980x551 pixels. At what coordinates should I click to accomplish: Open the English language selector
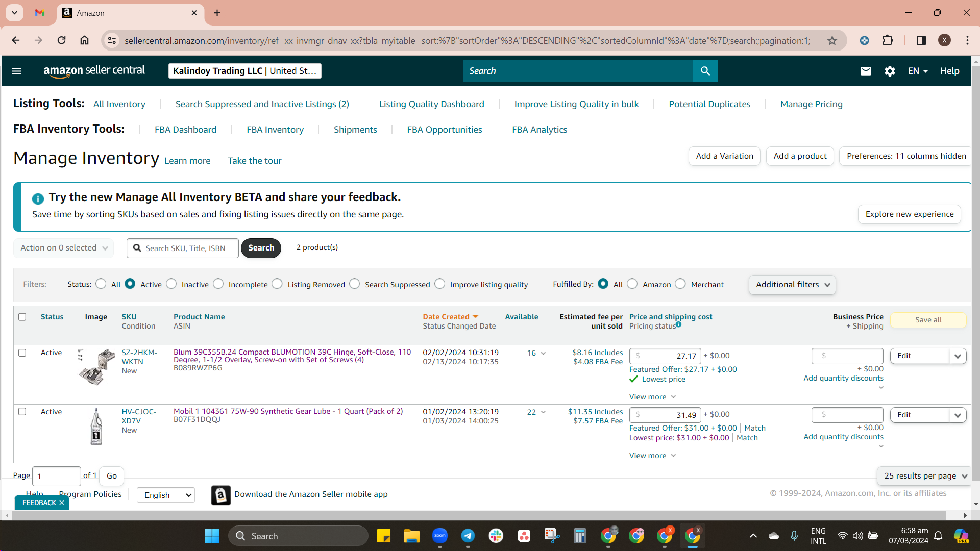pos(166,495)
